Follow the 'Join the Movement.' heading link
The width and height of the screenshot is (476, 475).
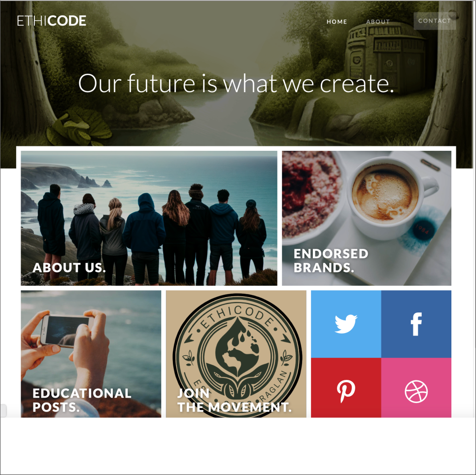coord(235,400)
